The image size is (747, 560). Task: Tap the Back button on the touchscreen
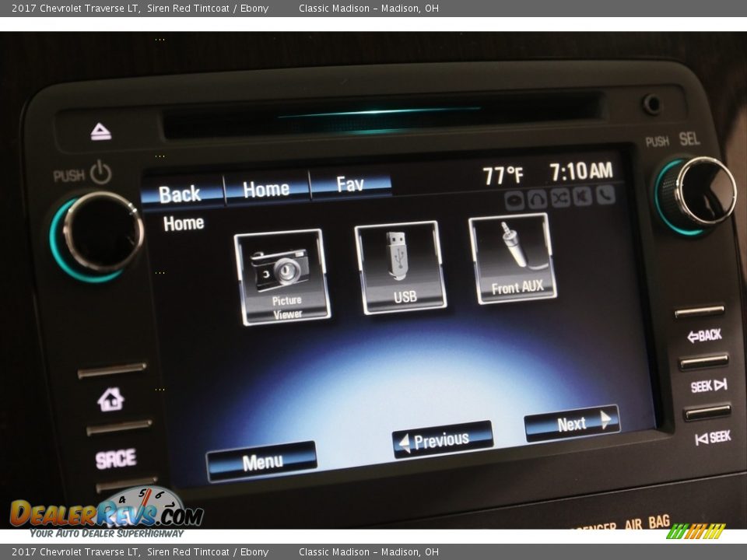[180, 193]
